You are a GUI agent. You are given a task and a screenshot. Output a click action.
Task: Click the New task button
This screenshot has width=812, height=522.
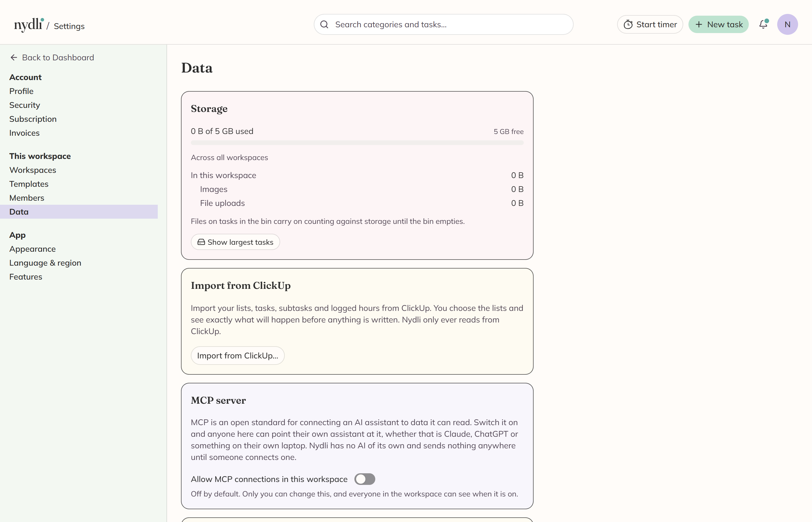718,24
